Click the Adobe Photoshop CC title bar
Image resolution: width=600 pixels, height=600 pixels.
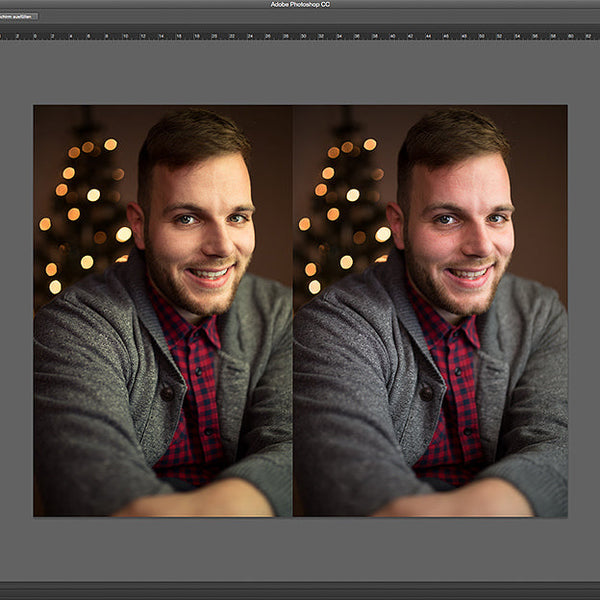point(300,4)
